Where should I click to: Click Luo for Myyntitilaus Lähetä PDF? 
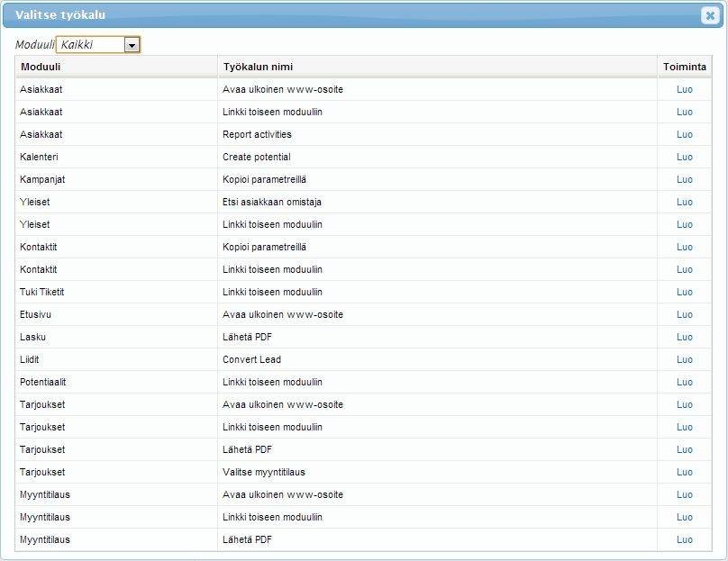[684, 539]
